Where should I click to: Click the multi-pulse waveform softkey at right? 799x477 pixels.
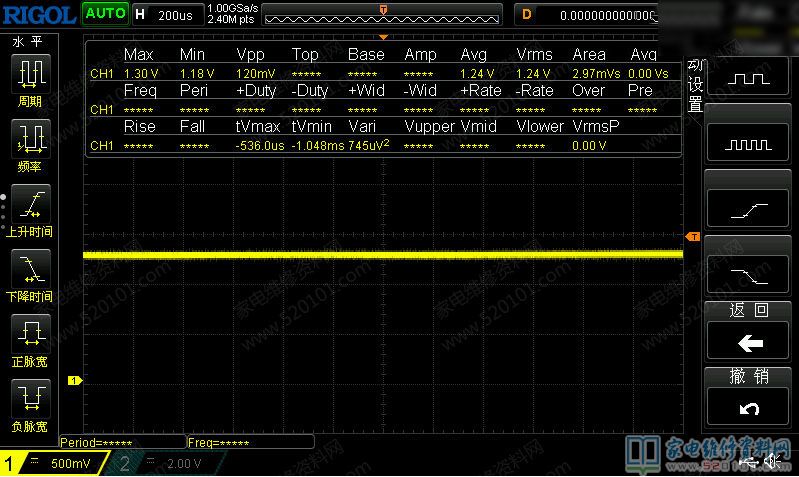click(751, 144)
